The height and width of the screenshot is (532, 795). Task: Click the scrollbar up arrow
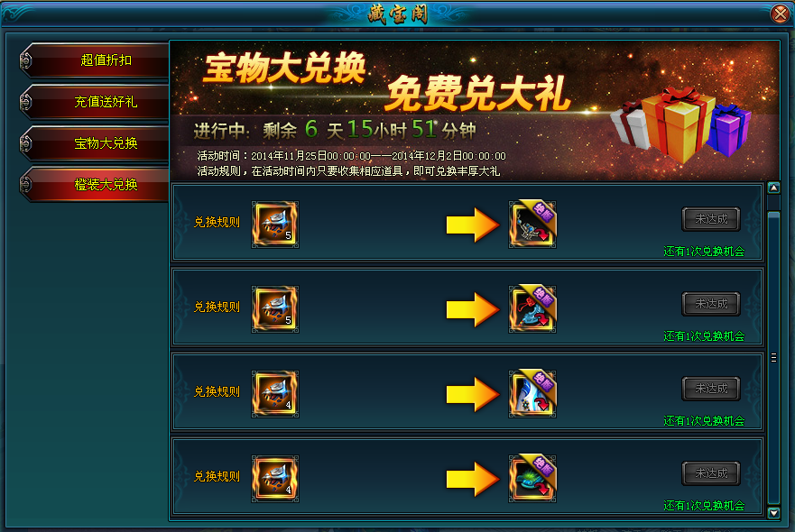click(773, 188)
